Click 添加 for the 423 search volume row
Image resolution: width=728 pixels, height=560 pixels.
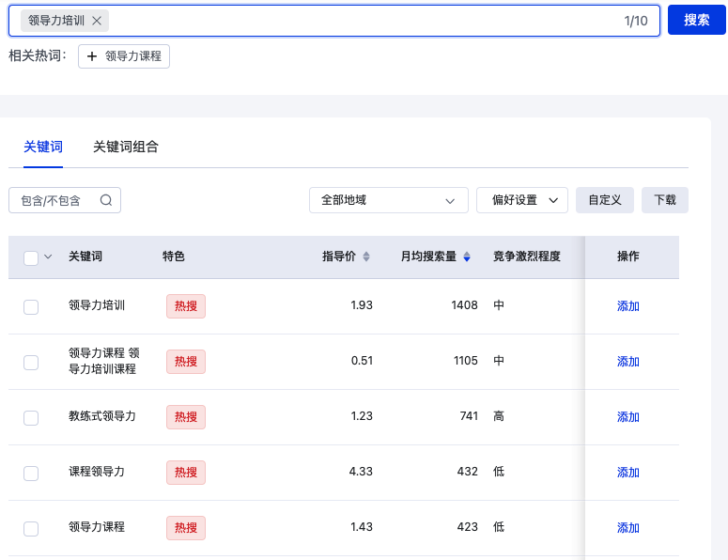tap(628, 527)
